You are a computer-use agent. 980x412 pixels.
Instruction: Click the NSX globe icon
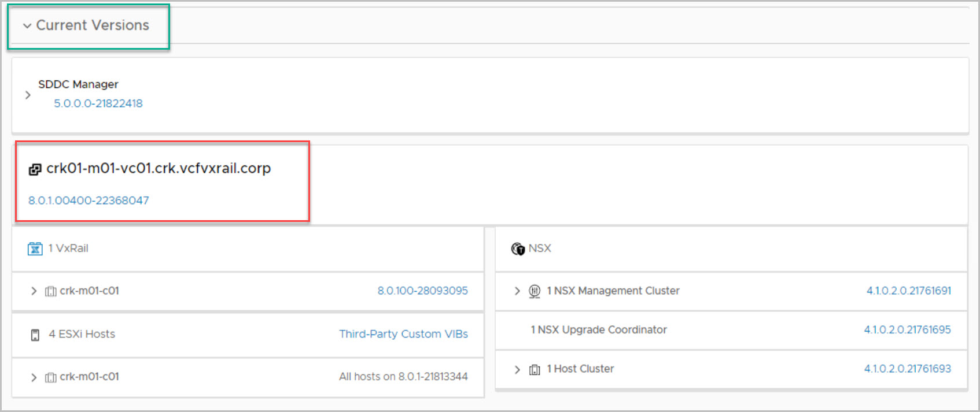click(518, 248)
